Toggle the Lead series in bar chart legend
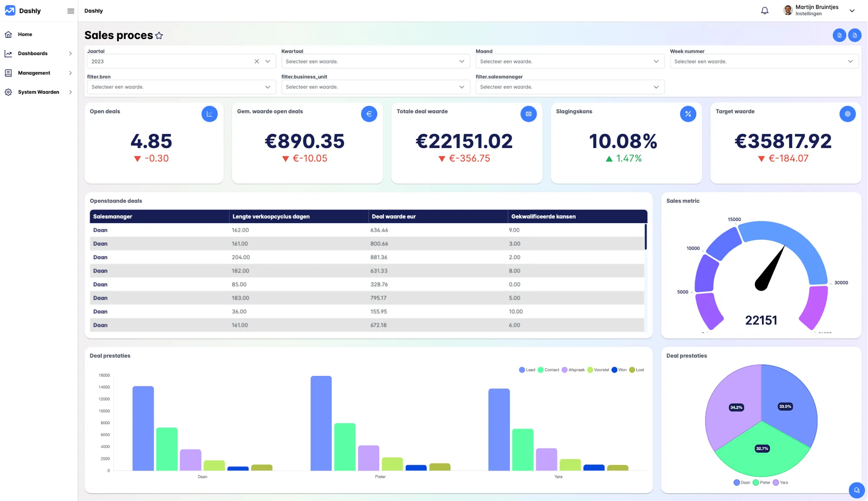 pos(527,370)
